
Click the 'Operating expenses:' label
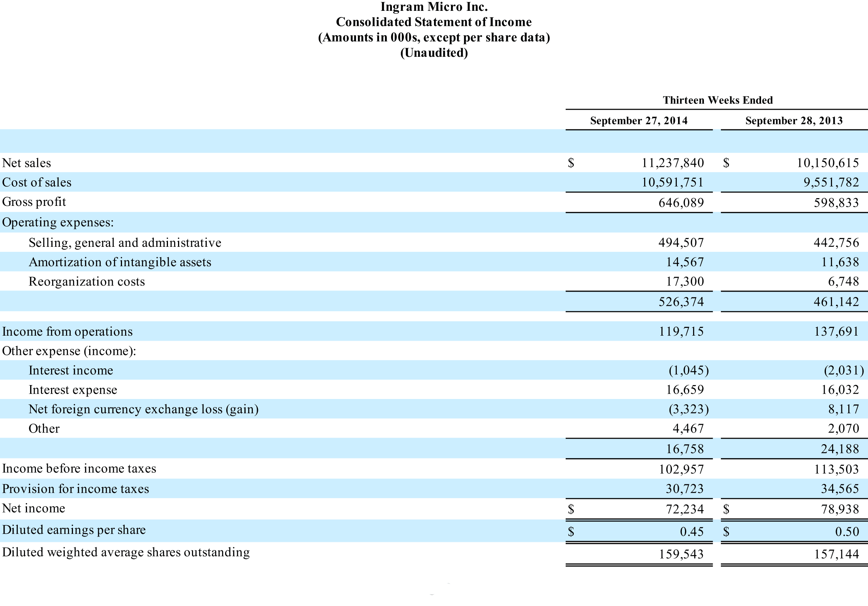coord(58,222)
